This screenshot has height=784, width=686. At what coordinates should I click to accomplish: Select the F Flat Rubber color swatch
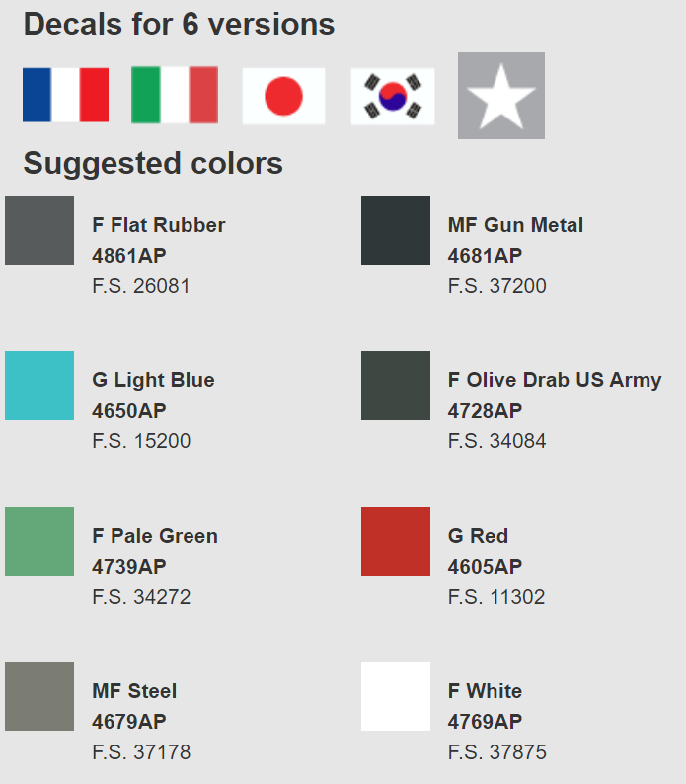coord(39,230)
